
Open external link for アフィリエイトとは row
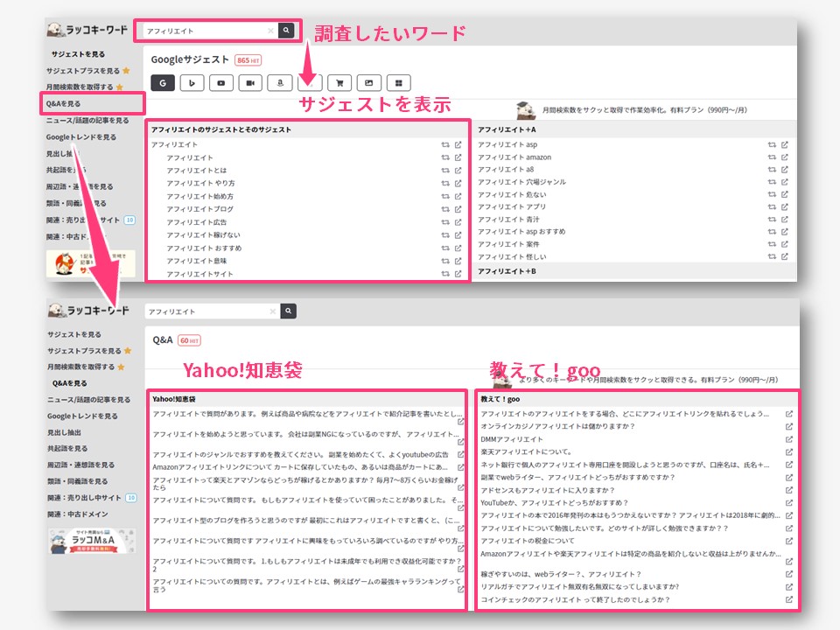[458, 171]
